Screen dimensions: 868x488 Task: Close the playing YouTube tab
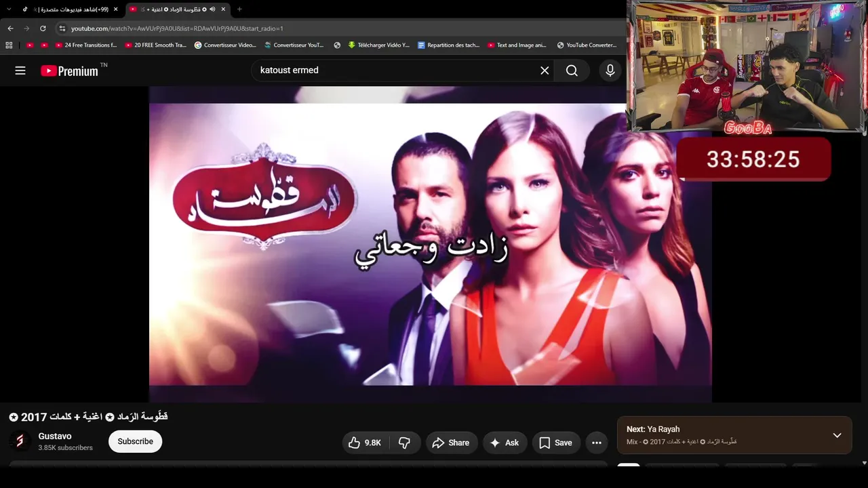coord(223,9)
